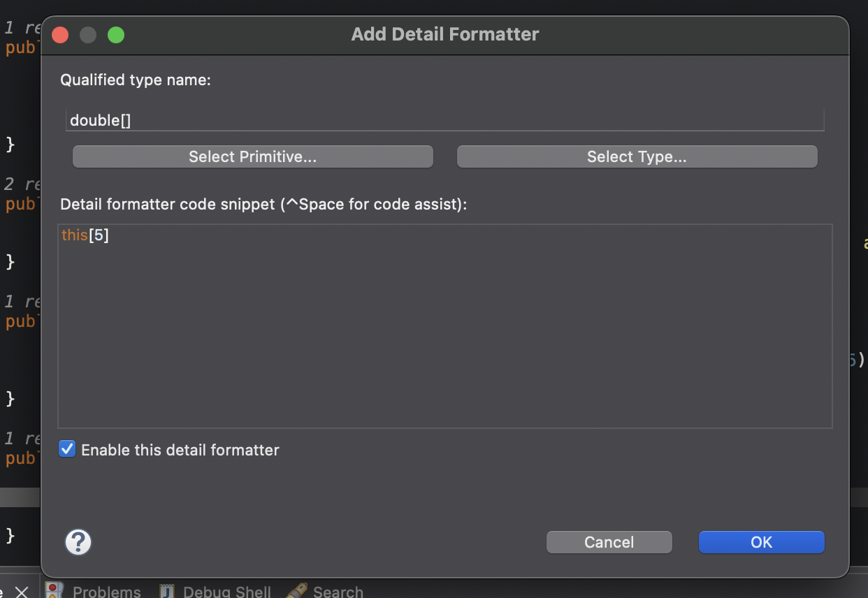Click the green maximize traffic light
Screen dimensions: 868x598
[x=116, y=34]
